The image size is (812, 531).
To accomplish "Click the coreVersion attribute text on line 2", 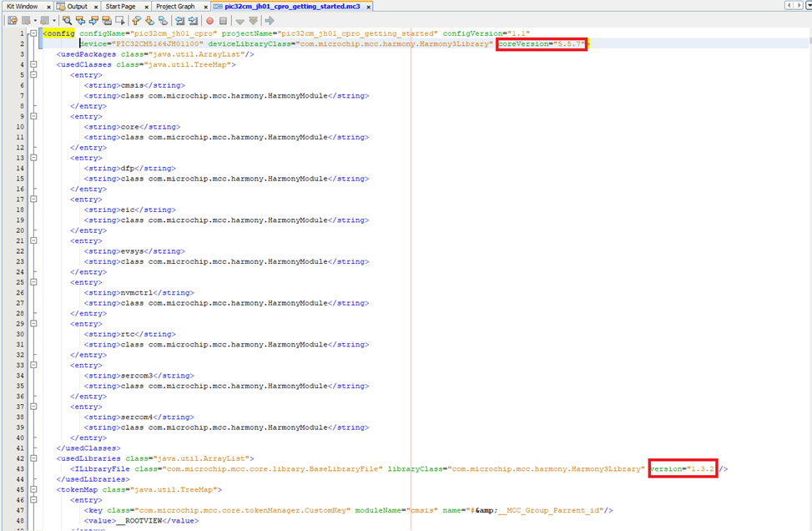I will point(541,44).
